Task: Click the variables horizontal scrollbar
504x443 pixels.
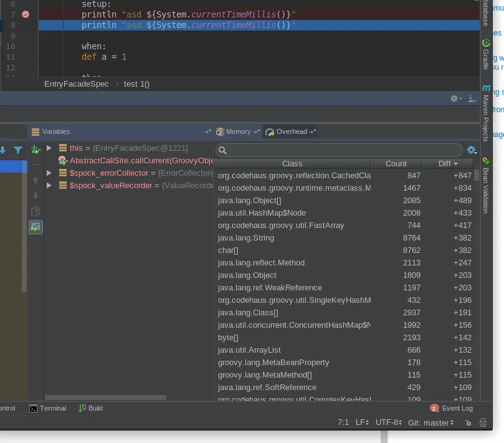Action: coord(105,398)
